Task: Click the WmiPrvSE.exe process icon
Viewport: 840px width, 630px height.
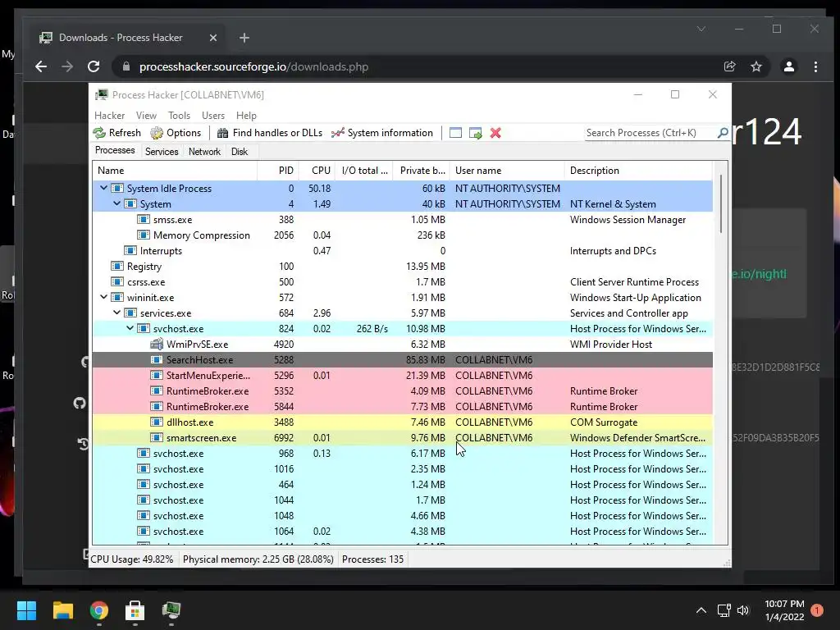Action: (157, 344)
